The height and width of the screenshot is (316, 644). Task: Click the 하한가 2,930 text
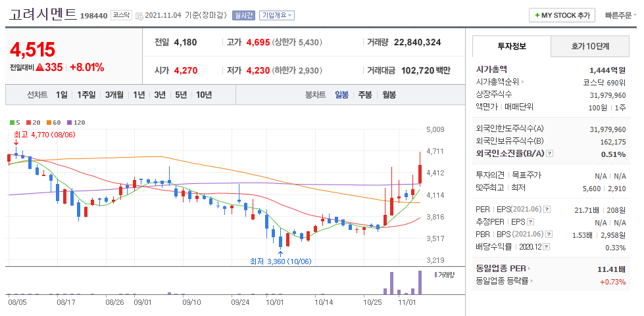[297, 70]
